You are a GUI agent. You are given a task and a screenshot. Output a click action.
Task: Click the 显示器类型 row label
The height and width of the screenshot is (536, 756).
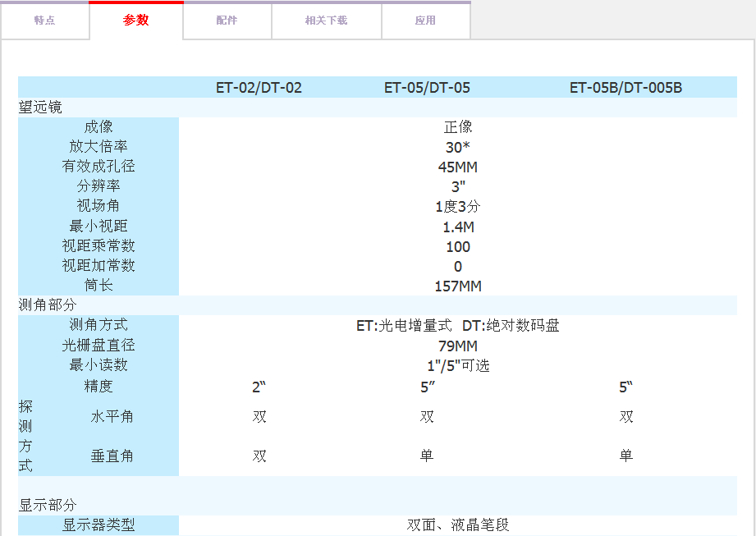[99, 525]
